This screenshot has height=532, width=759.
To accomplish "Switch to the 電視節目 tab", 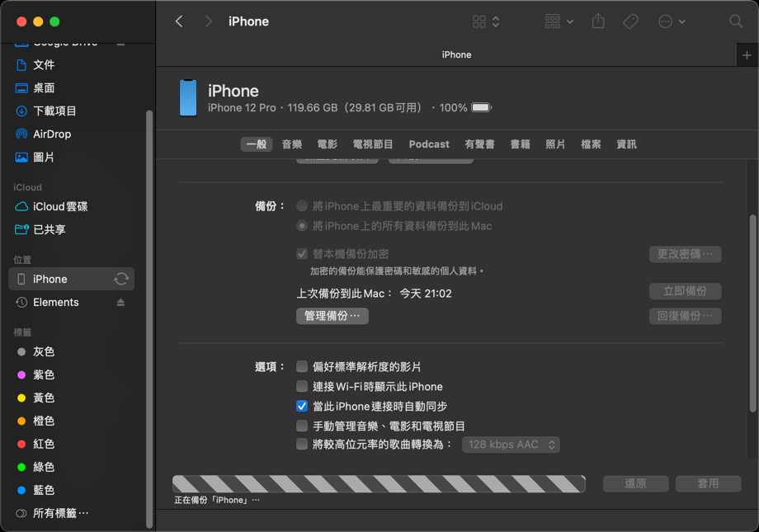I will pos(373,144).
